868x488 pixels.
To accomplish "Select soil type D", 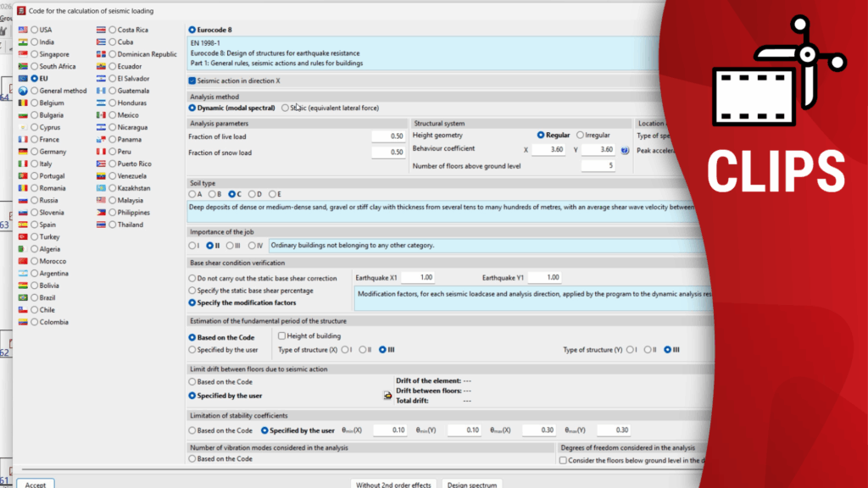I will [251, 194].
